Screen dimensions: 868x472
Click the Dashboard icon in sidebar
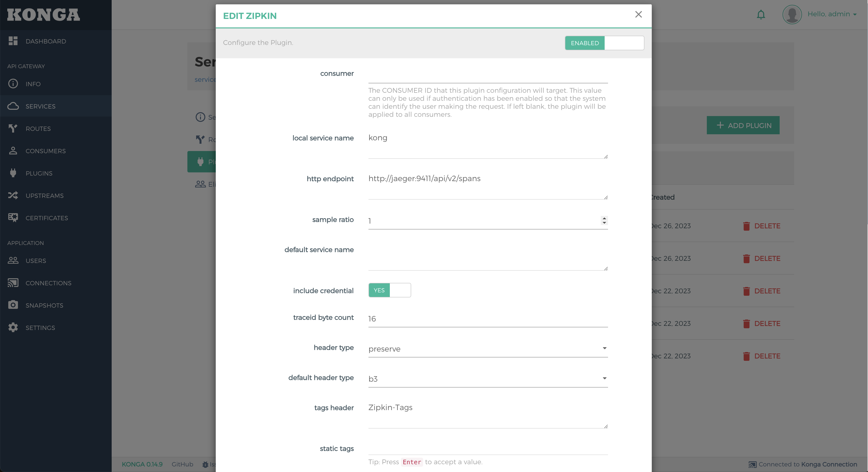(x=13, y=41)
